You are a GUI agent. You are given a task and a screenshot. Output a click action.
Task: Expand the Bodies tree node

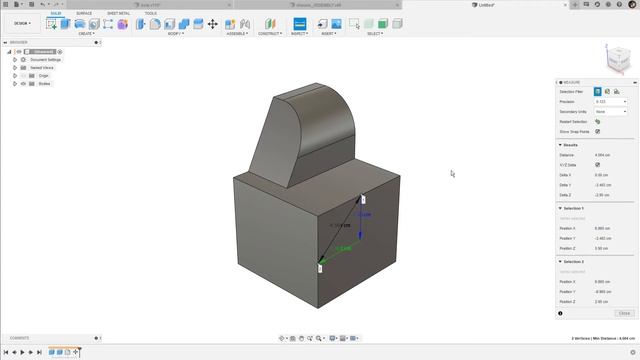coord(15,84)
